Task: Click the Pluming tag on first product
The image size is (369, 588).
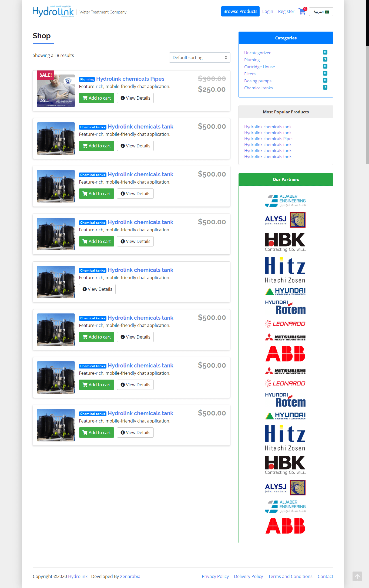Action: coord(87,79)
